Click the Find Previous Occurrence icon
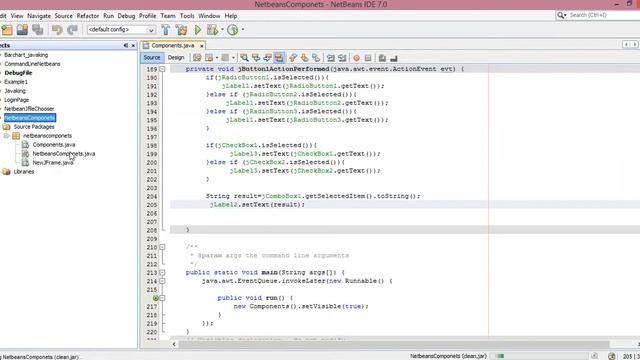This screenshot has width=640, height=360. (256, 58)
